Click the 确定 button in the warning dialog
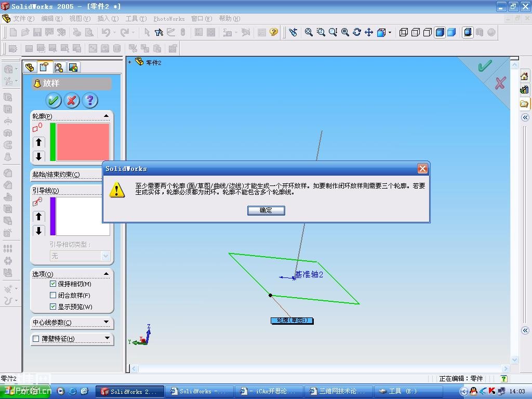Viewport: 532px width, 399px height. [266, 210]
